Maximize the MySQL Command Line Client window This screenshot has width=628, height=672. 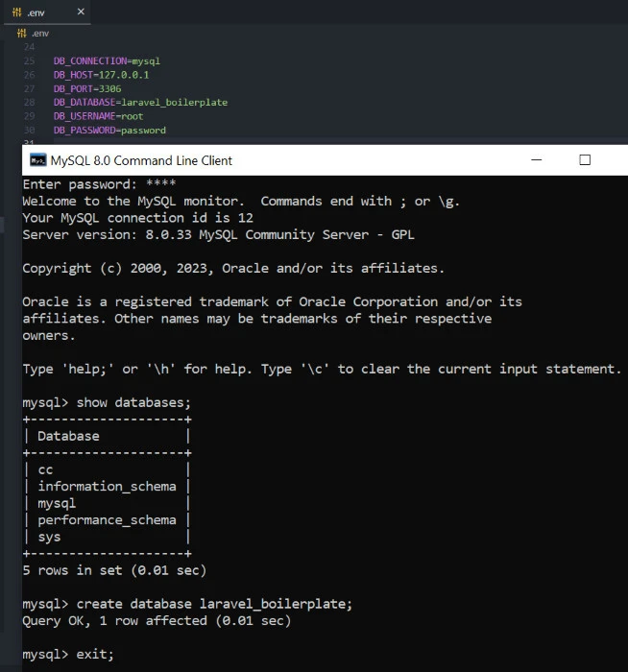click(x=585, y=160)
